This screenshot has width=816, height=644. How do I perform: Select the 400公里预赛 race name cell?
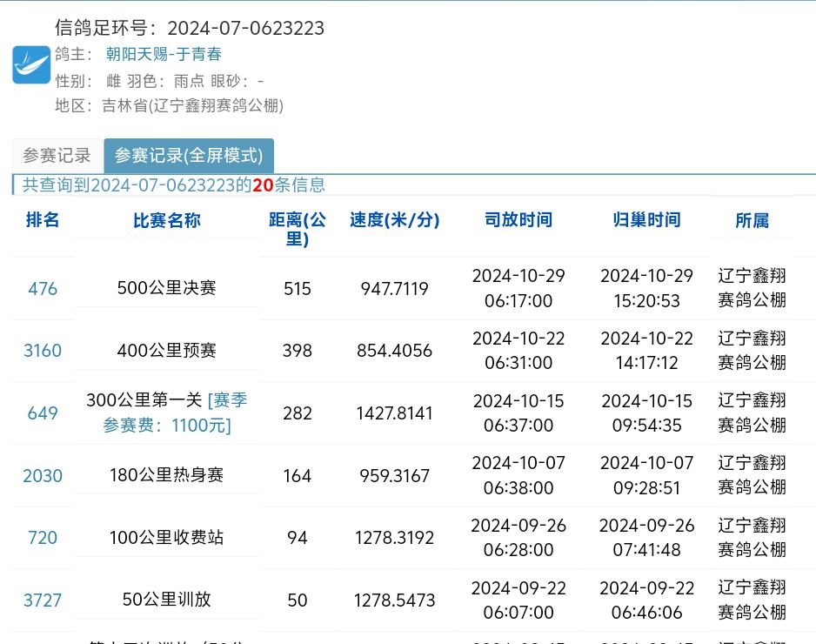(x=167, y=351)
